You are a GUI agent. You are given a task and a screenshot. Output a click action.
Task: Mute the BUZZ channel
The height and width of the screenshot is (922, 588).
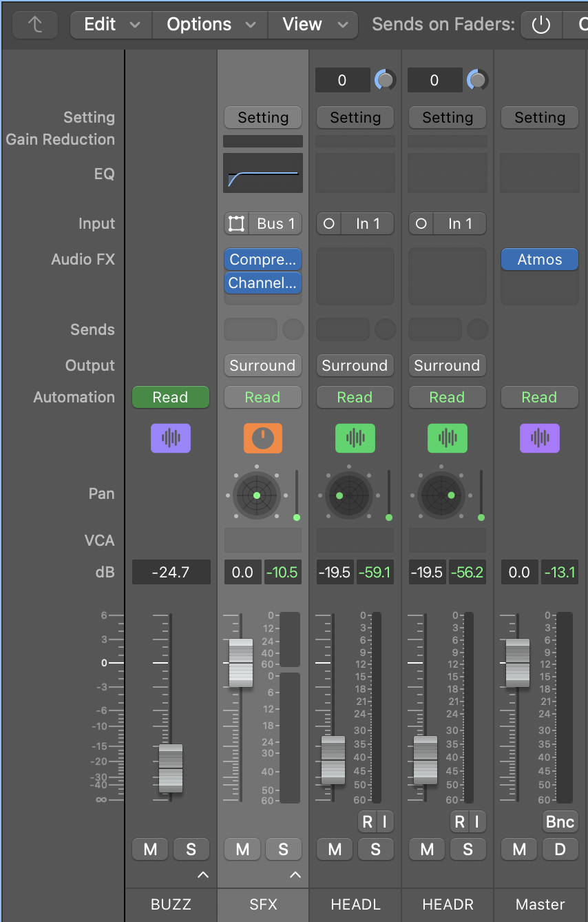click(x=150, y=850)
